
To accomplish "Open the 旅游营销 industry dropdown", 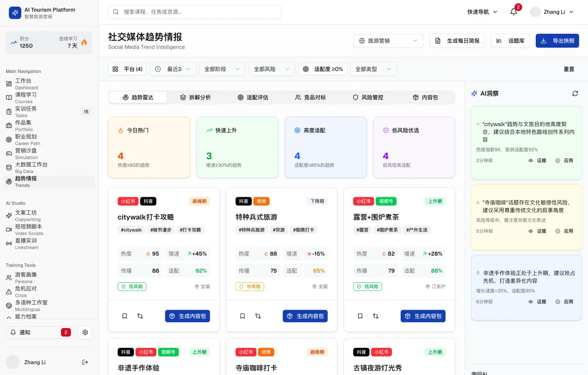I will click(x=389, y=40).
